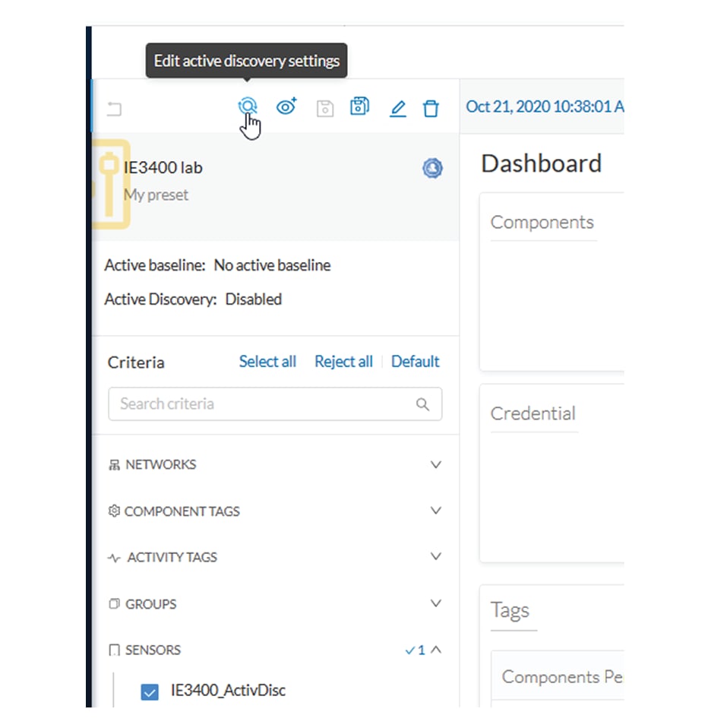Expand the COMPONENT TAGS section
Image resolution: width=711 pixels, height=728 pixels.
(435, 511)
